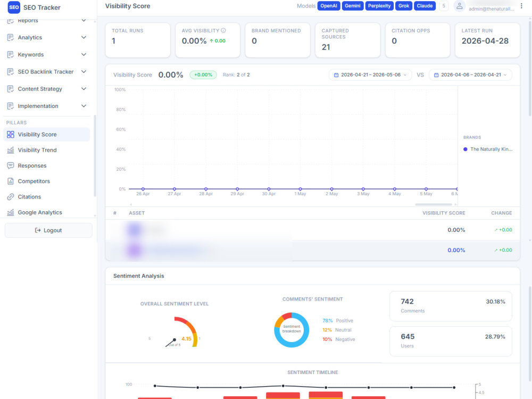Click the SEO Tracker title
Viewport: 532px width, 399px height.
pos(41,7)
